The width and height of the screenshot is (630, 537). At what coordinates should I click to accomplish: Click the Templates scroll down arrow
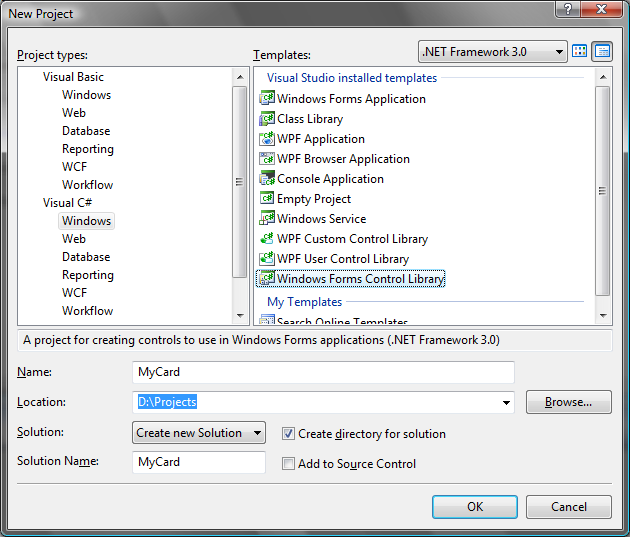tap(603, 316)
